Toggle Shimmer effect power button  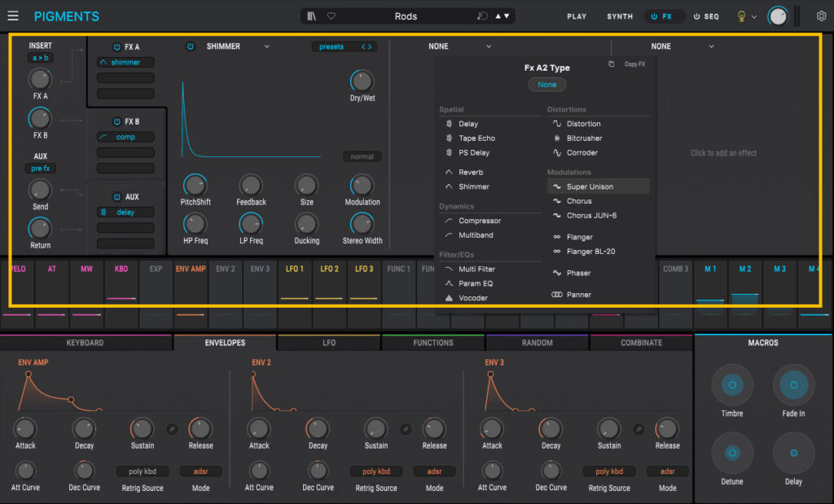(x=190, y=46)
